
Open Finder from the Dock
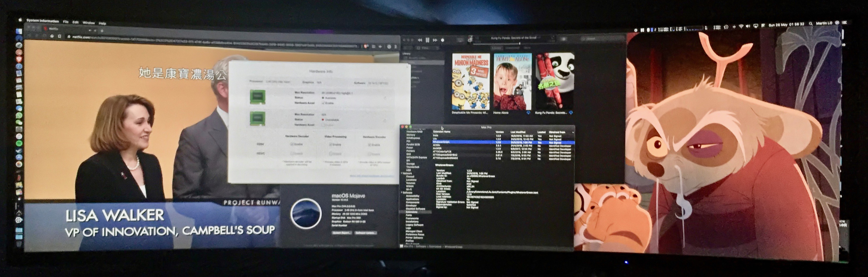point(19,31)
